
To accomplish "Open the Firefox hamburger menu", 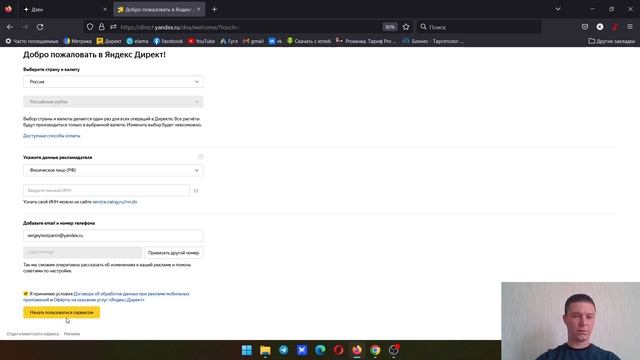I will pyautogui.click(x=630, y=27).
